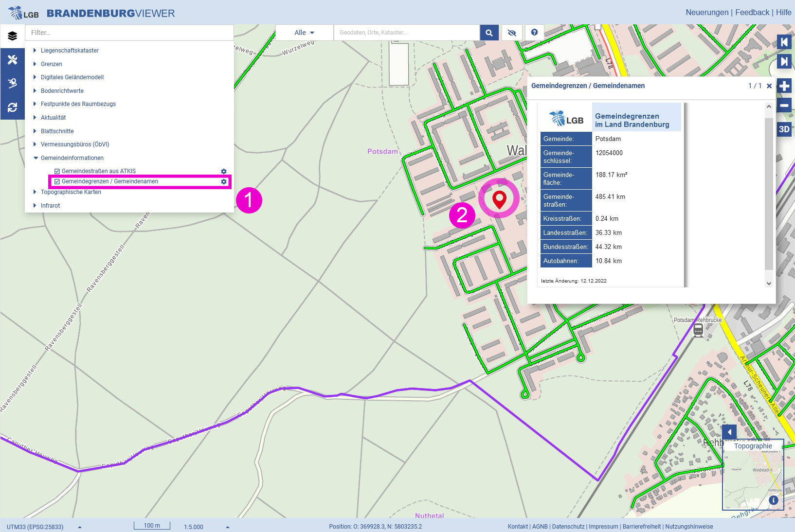This screenshot has width=795, height=532.
Task: Zoom in with the plus button
Action: pyautogui.click(x=784, y=86)
